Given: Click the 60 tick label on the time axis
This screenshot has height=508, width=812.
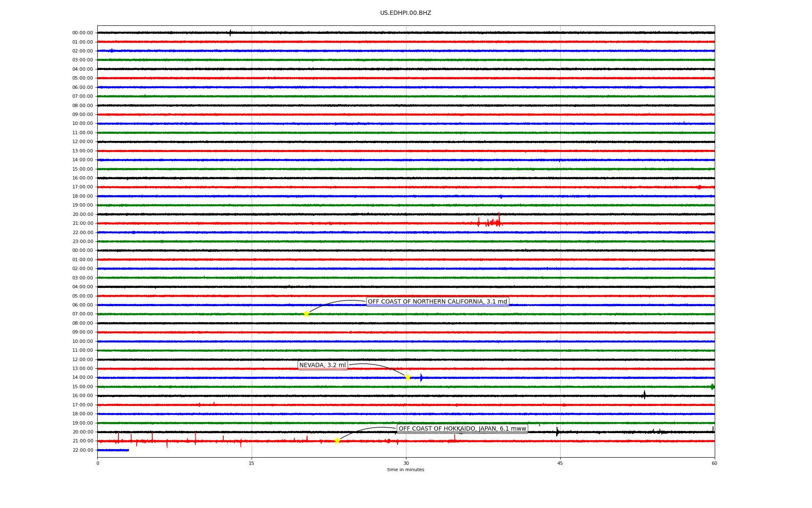Looking at the screenshot, I should (x=714, y=463).
